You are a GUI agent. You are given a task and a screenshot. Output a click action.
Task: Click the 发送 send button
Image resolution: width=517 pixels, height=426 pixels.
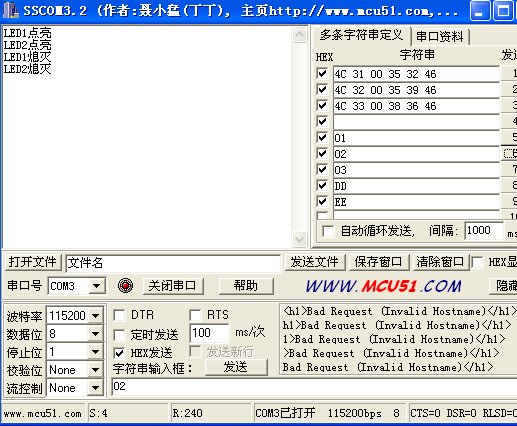(236, 367)
